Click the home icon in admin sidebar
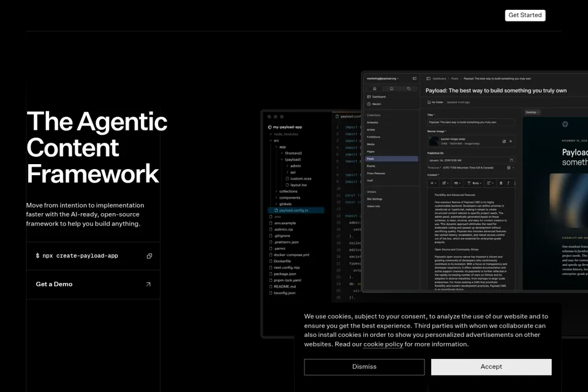The width and height of the screenshot is (588, 392). click(x=374, y=89)
